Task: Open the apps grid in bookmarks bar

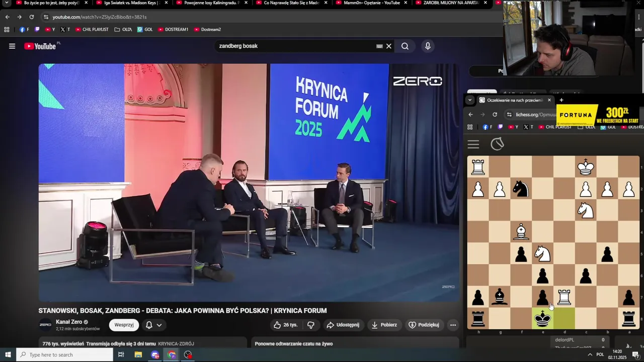Action: [x=7, y=30]
